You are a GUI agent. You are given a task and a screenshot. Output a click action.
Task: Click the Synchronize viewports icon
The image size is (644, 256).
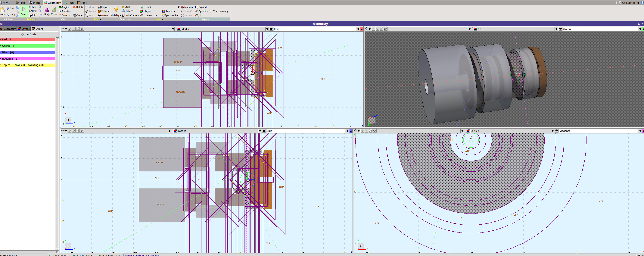tap(163, 15)
